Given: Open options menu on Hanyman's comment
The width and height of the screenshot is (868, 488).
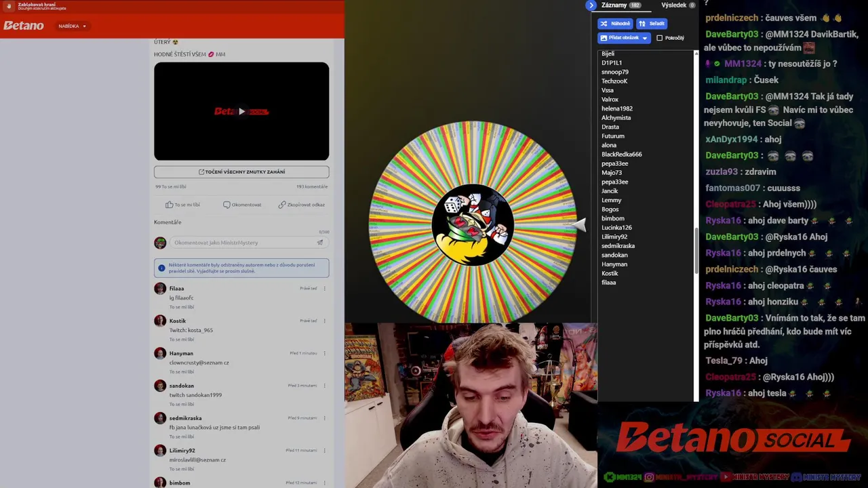Looking at the screenshot, I should tap(324, 353).
